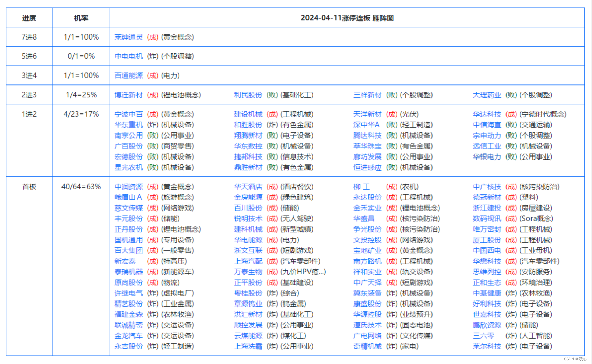This screenshot has width=592, height=364.
Task: Click the 思维列控 link
Action: click(x=487, y=272)
